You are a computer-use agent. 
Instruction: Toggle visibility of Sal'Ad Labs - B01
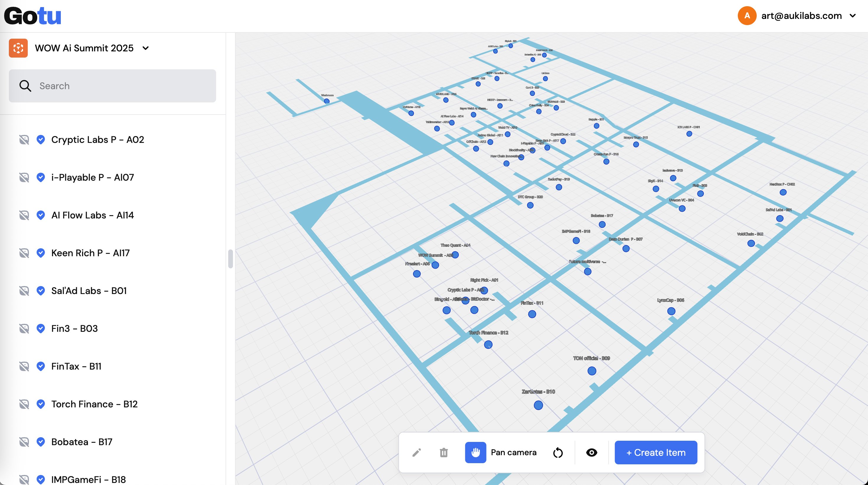[x=24, y=291]
